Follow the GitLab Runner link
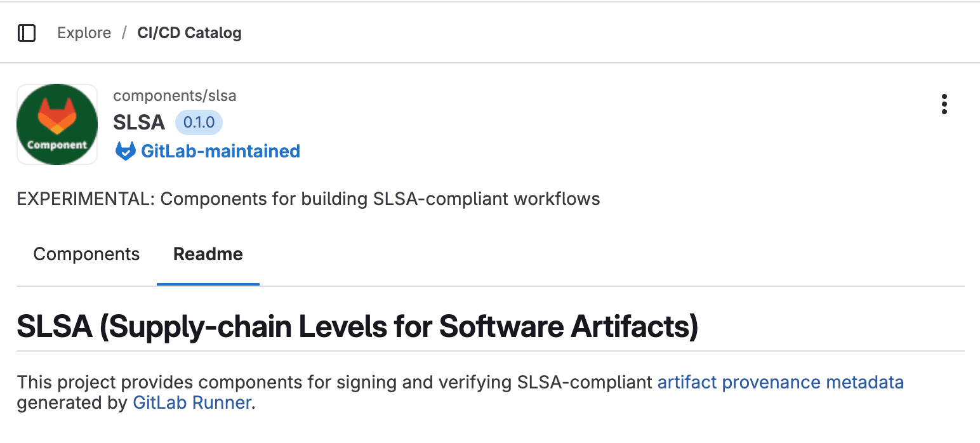Viewport: 980px width, 443px height. [x=192, y=403]
